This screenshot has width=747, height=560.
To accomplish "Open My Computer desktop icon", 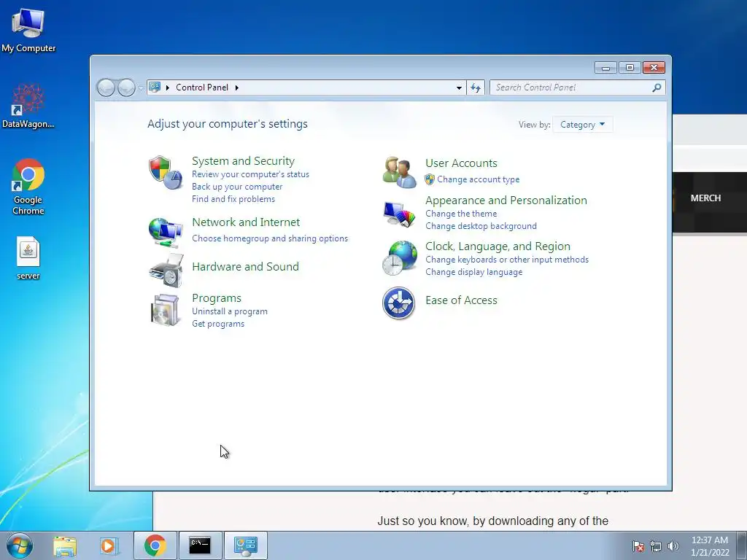I will click(28, 29).
